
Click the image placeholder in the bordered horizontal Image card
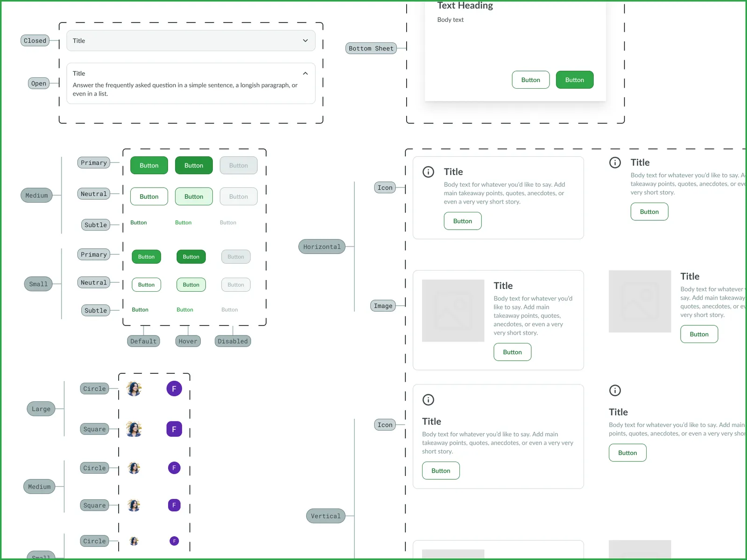[x=453, y=311]
